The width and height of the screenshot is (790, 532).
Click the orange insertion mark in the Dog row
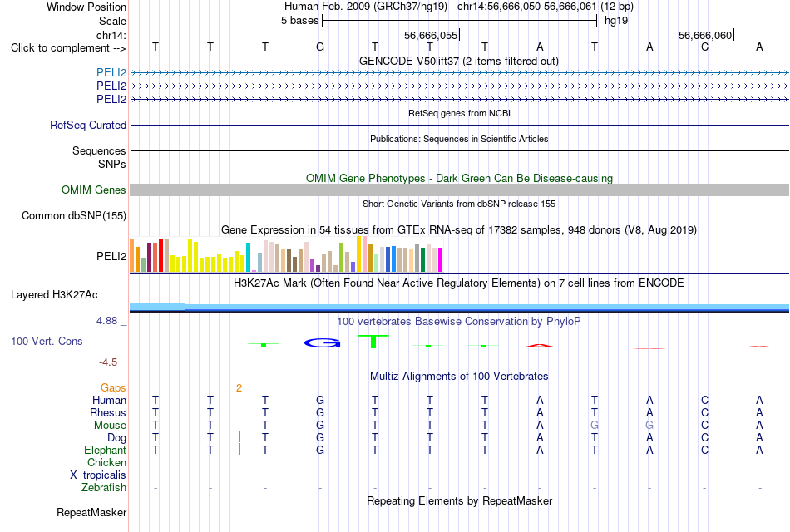[239, 436]
